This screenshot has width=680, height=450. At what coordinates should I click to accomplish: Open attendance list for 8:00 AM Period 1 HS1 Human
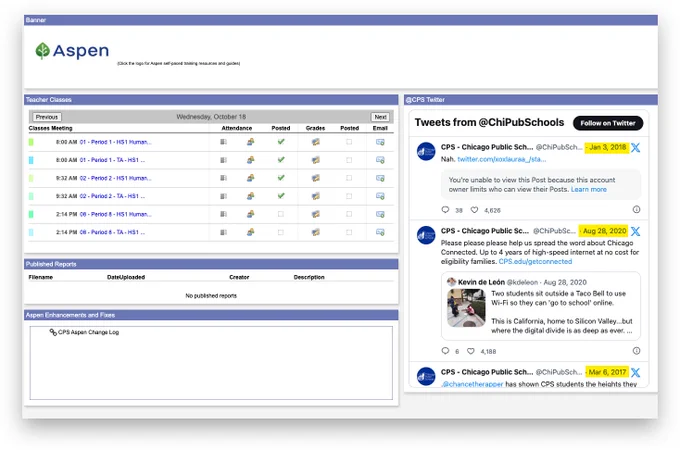coord(223,142)
